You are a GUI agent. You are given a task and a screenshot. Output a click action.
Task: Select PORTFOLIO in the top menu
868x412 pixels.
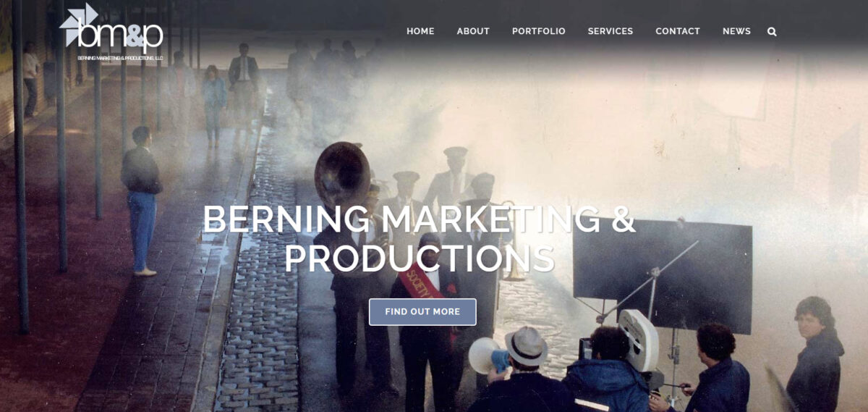(539, 31)
